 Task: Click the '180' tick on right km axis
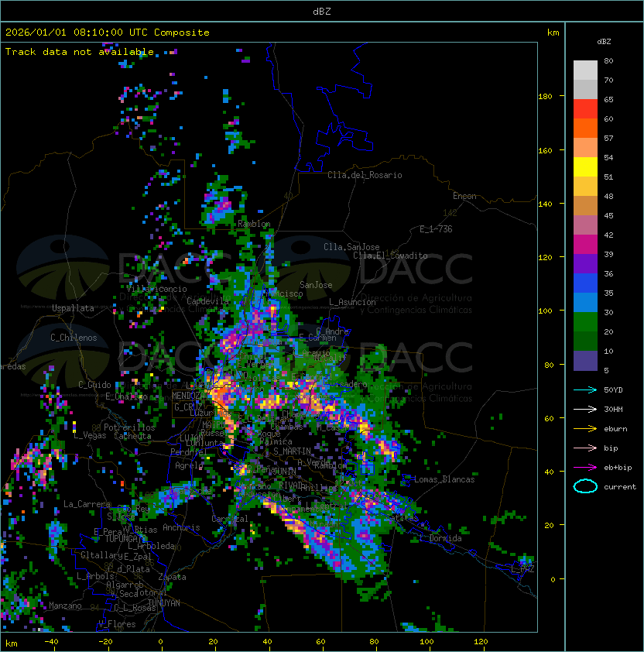click(x=545, y=96)
